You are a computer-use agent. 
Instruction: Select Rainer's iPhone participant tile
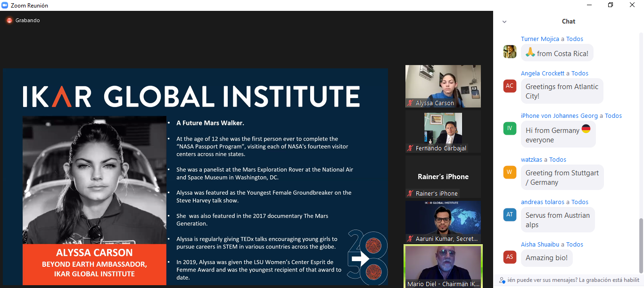pos(443,177)
